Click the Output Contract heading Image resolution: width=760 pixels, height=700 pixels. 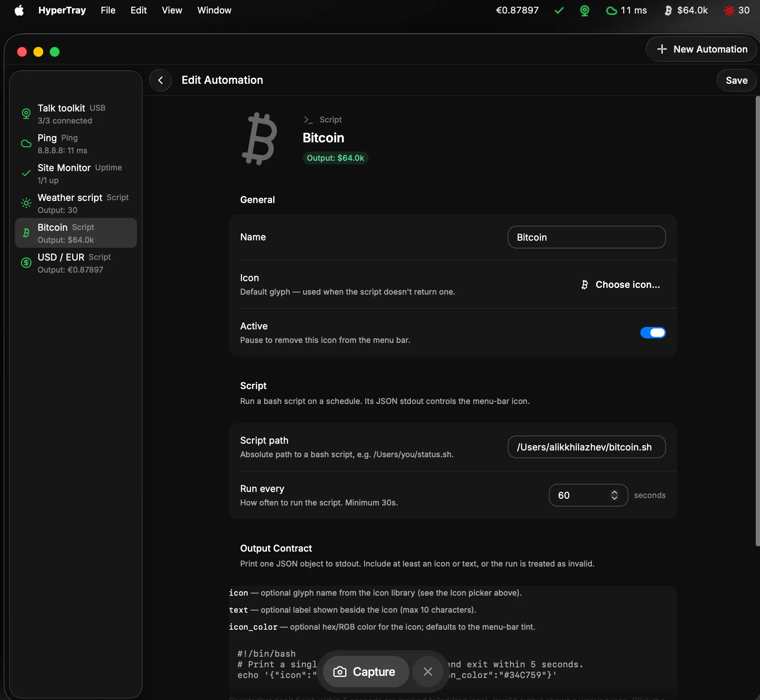[276, 548]
